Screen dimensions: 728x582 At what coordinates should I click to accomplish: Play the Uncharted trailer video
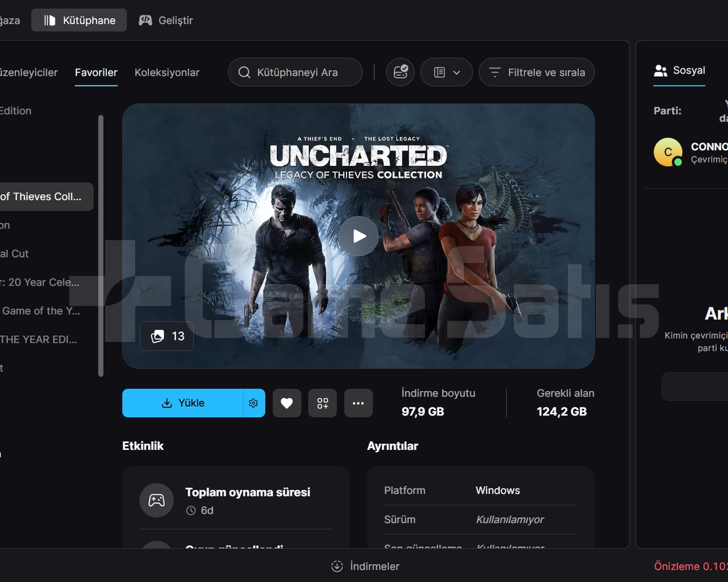359,236
